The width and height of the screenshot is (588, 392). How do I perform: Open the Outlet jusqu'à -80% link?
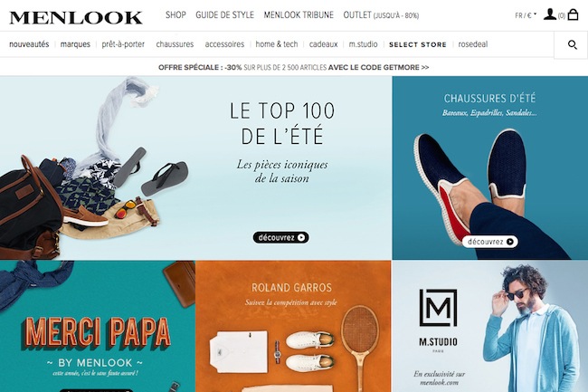tap(381, 15)
